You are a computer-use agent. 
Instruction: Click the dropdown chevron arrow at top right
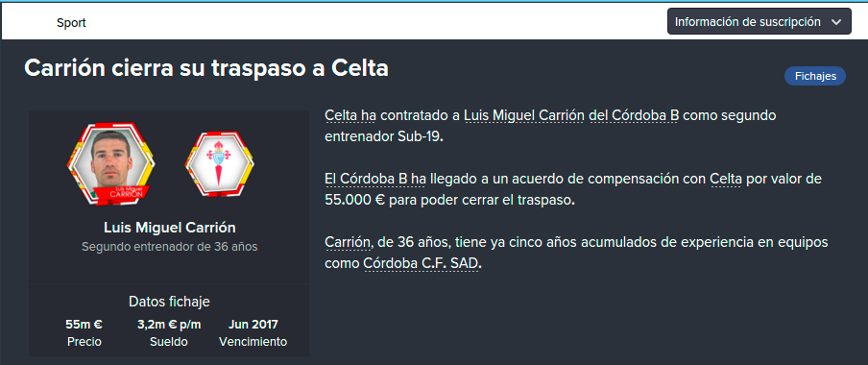click(836, 22)
